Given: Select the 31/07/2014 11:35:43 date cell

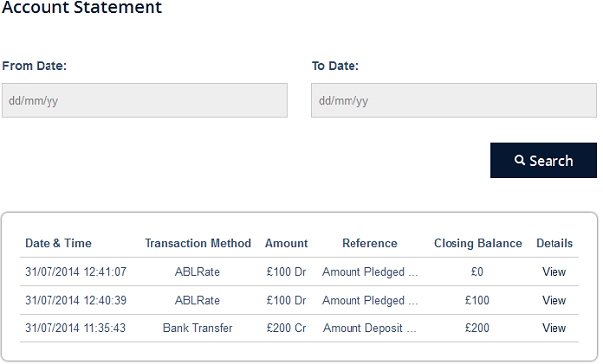Looking at the screenshot, I should point(75,328).
